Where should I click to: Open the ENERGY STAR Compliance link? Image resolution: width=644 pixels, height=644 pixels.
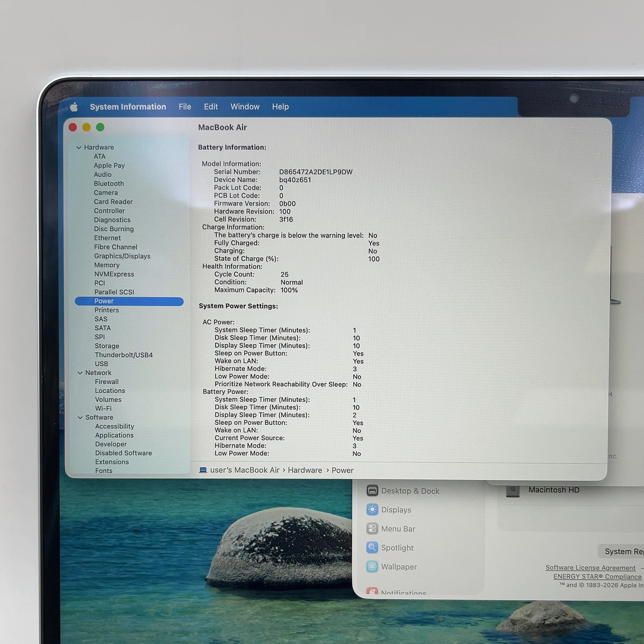point(597,576)
